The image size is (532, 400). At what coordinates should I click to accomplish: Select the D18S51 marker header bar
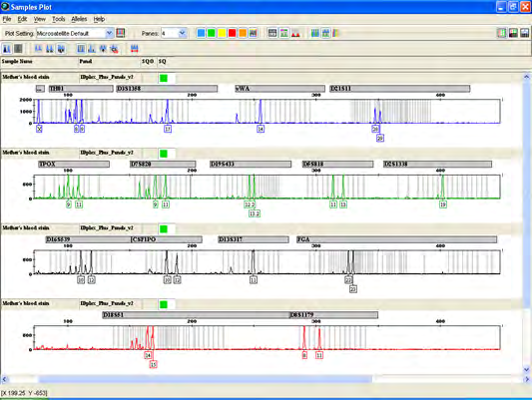pyautogui.click(x=196, y=315)
